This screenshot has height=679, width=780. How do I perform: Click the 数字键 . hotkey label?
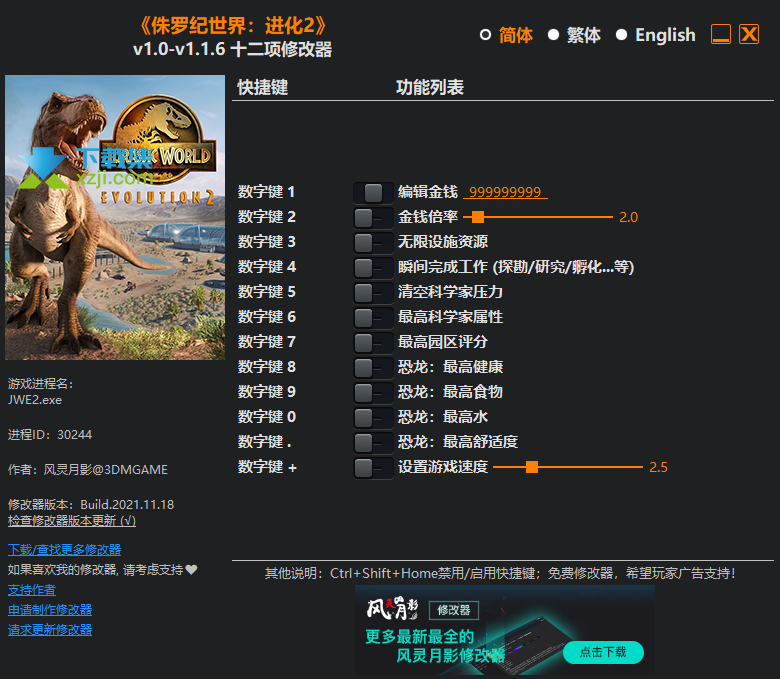pyautogui.click(x=264, y=442)
